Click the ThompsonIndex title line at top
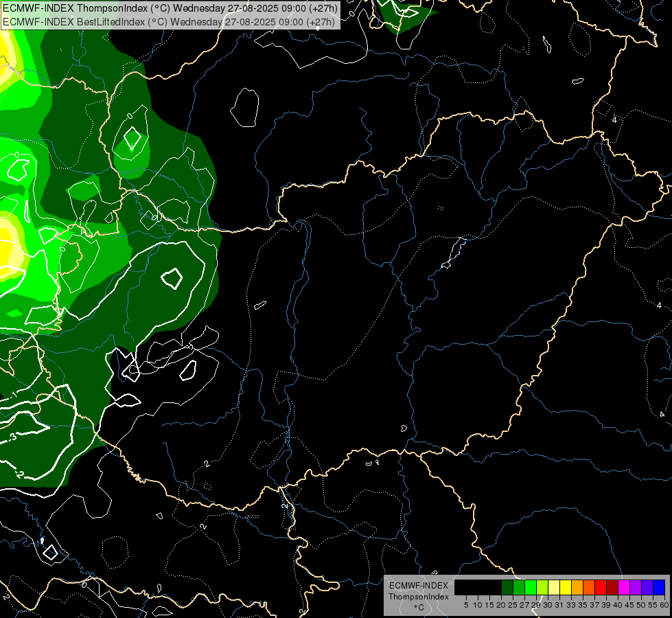This screenshot has width=672, height=618. (x=170, y=8)
